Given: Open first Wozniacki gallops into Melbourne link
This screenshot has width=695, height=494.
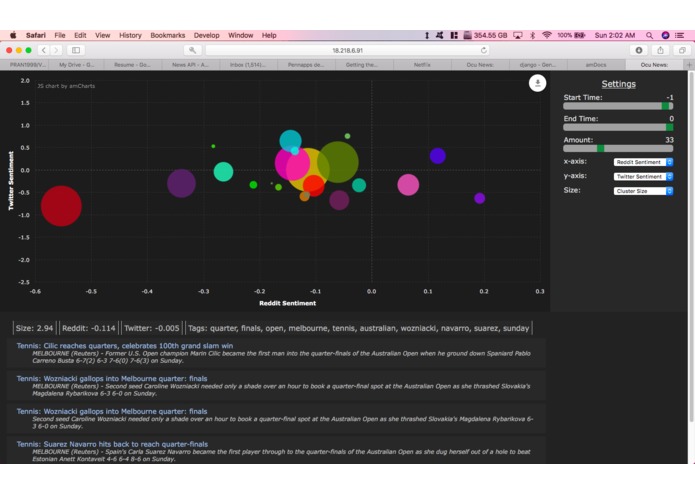Looking at the screenshot, I should 112,378.
